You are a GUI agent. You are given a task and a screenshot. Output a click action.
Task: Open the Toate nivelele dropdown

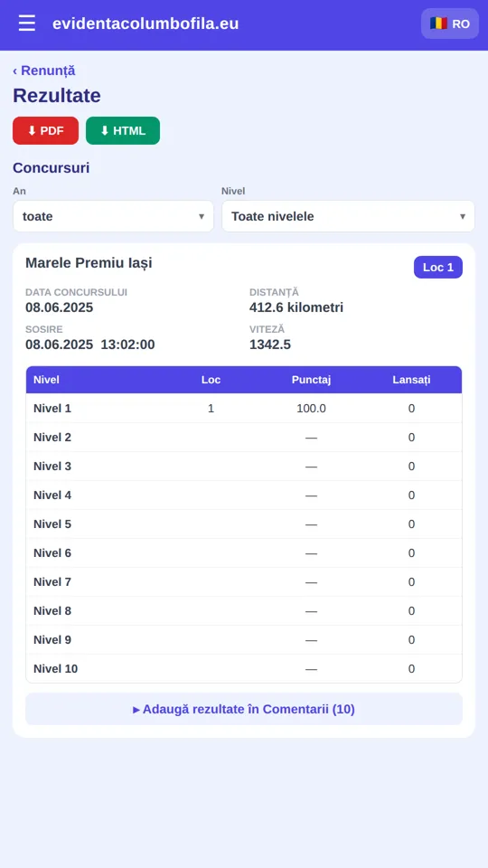click(348, 216)
